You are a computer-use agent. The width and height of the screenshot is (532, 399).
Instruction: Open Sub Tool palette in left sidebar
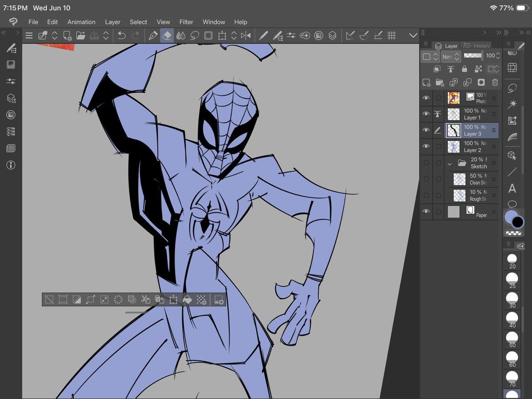click(x=11, y=48)
